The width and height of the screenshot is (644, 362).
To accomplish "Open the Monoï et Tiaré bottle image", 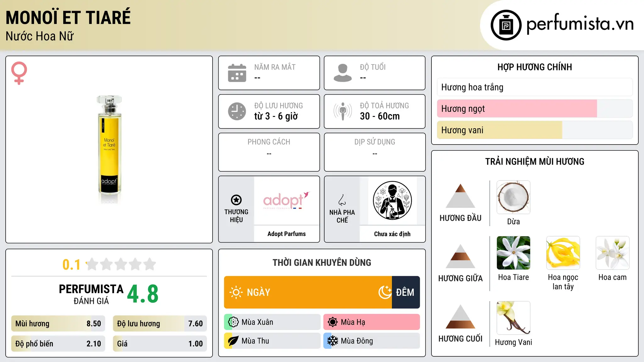I will [109, 150].
